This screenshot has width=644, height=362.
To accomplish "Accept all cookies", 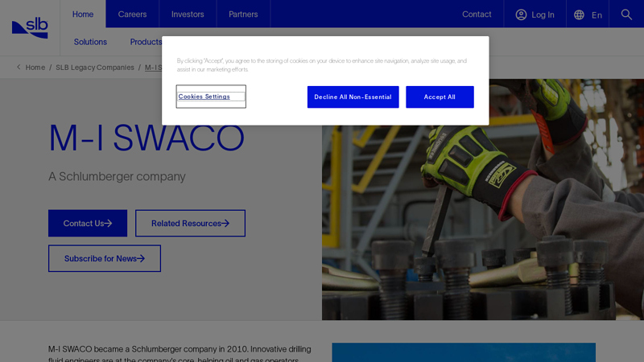I will (x=440, y=97).
